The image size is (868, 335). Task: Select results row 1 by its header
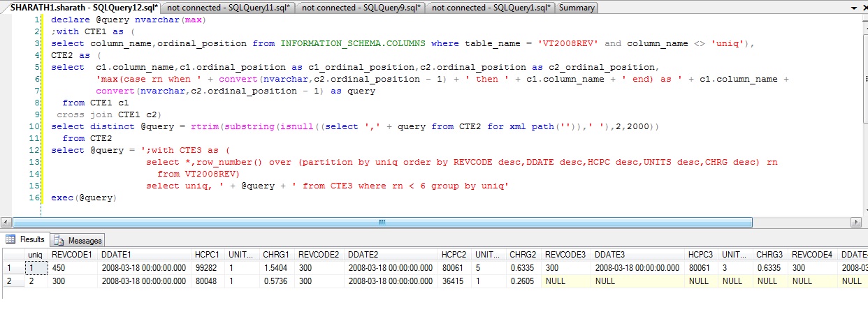pyautogui.click(x=13, y=268)
